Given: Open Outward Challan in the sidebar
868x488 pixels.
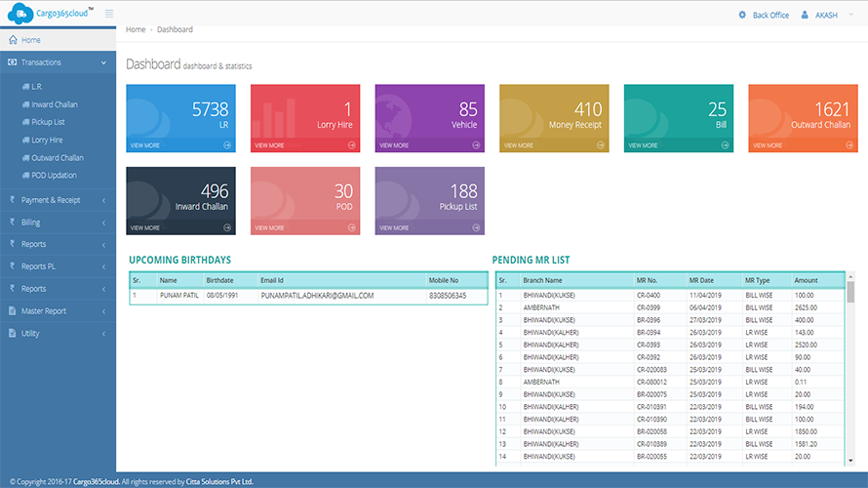Looking at the screenshot, I should (x=57, y=158).
